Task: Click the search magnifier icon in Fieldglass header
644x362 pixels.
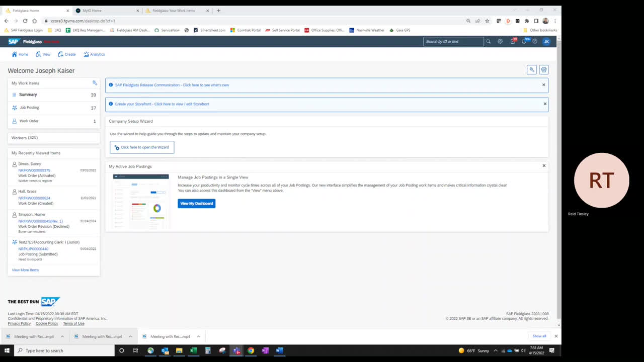Action: click(x=488, y=41)
